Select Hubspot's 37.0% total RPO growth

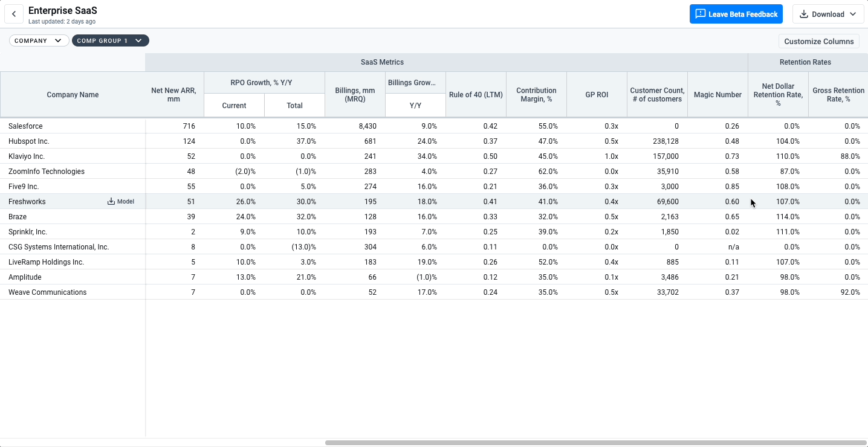[x=305, y=141]
